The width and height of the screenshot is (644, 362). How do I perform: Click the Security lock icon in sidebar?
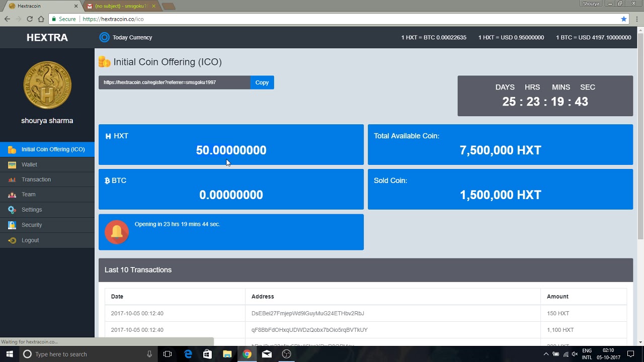[x=12, y=225]
